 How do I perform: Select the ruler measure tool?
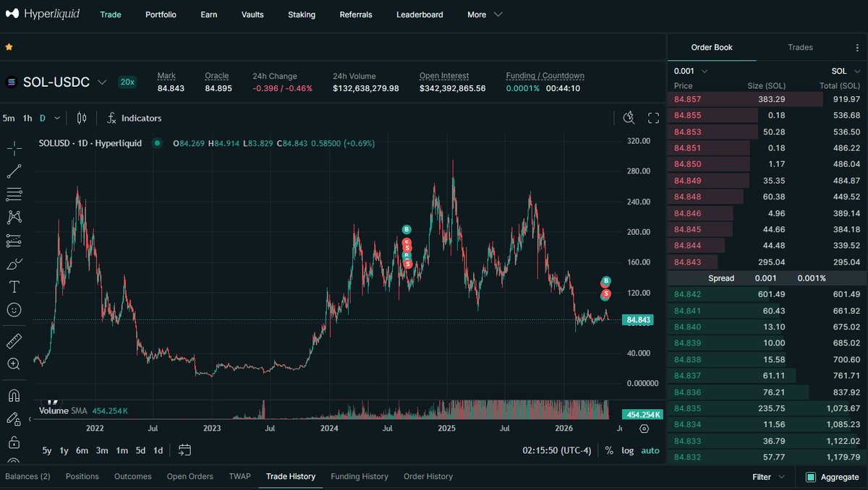(x=14, y=341)
